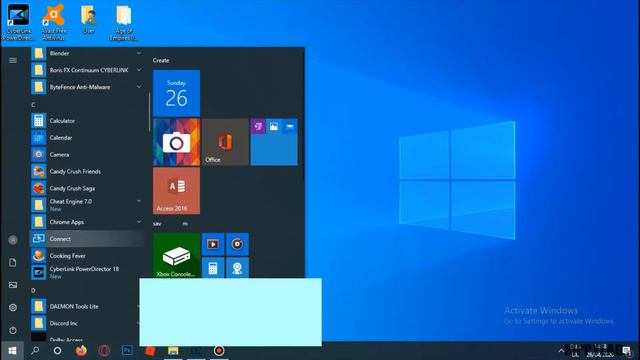Open the small Calculator tile
This screenshot has width=640, height=360.
[x=213, y=268]
